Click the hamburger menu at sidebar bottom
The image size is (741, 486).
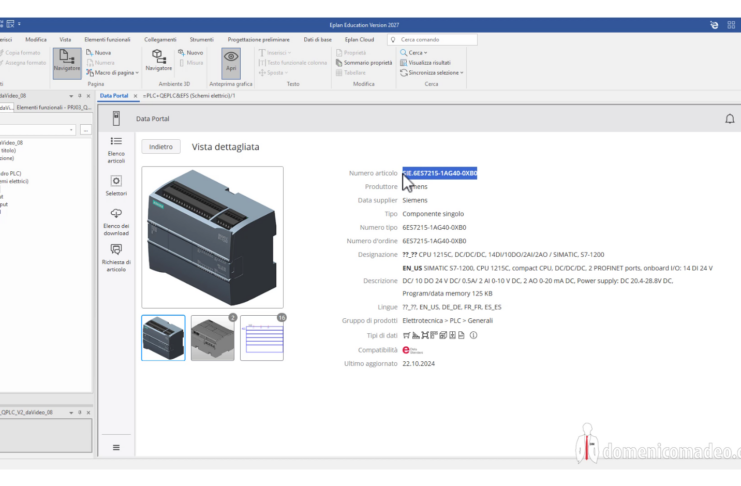[116, 447]
